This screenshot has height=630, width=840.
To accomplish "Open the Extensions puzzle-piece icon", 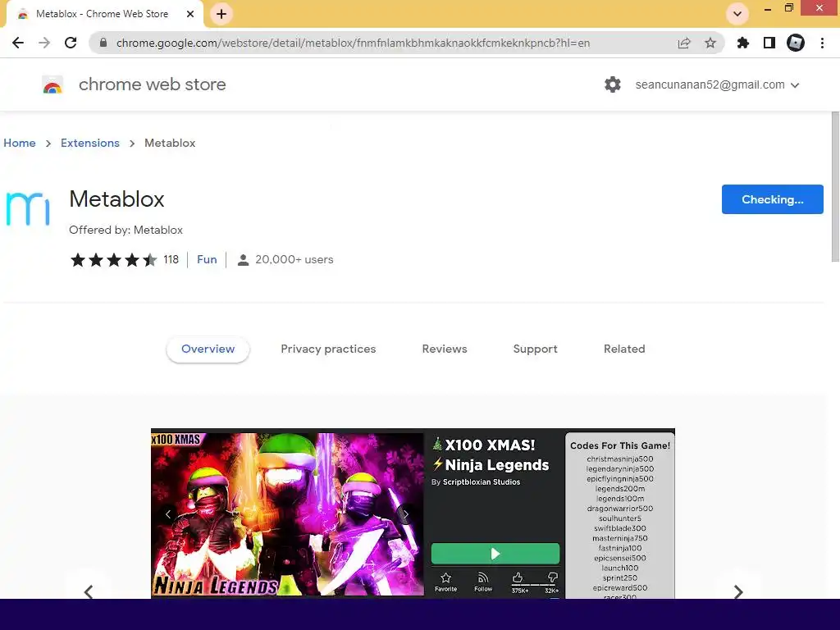I will point(743,43).
